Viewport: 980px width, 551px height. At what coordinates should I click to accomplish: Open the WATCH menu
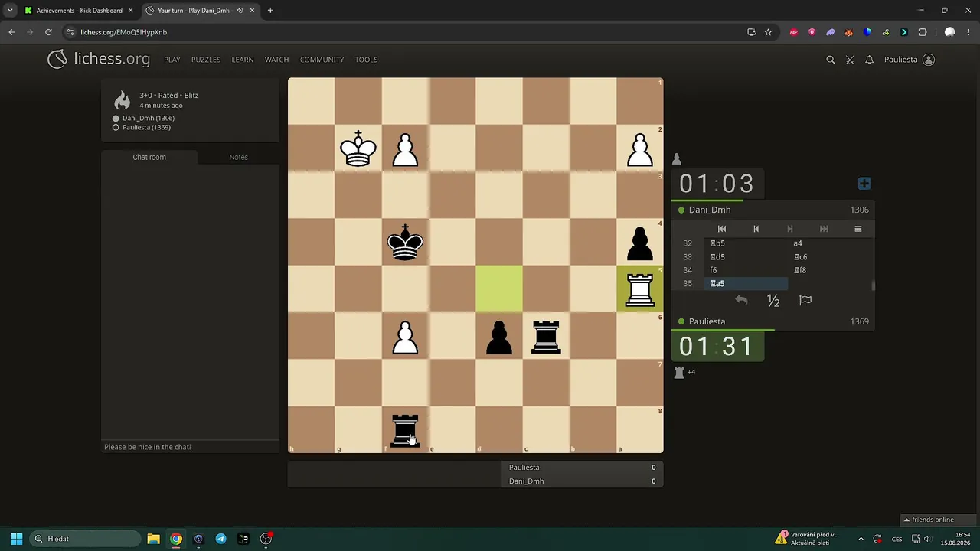point(276,60)
